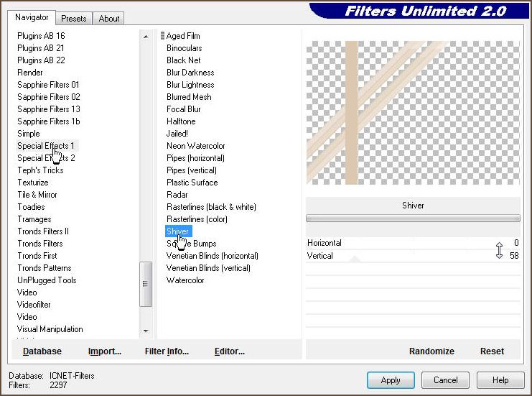532x396 pixels.
Task: Choose Rasterlines (black & white) filter
Action: tap(211, 207)
